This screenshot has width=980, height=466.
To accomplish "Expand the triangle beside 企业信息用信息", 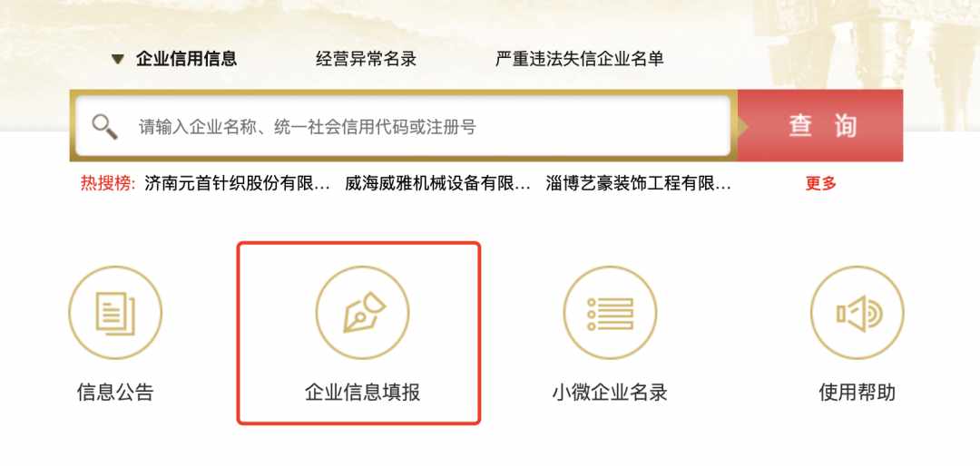I will (117, 59).
